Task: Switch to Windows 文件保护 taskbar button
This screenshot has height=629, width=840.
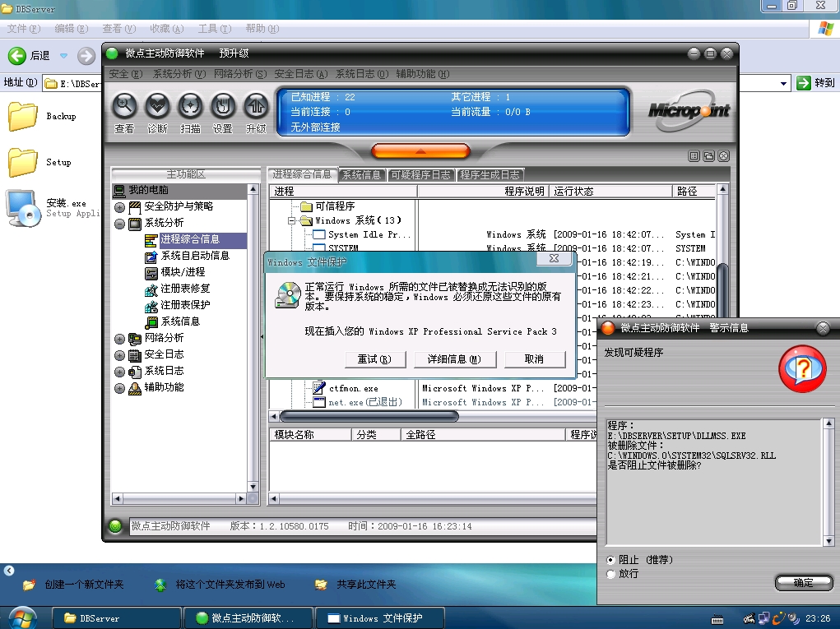Action: coord(379,618)
